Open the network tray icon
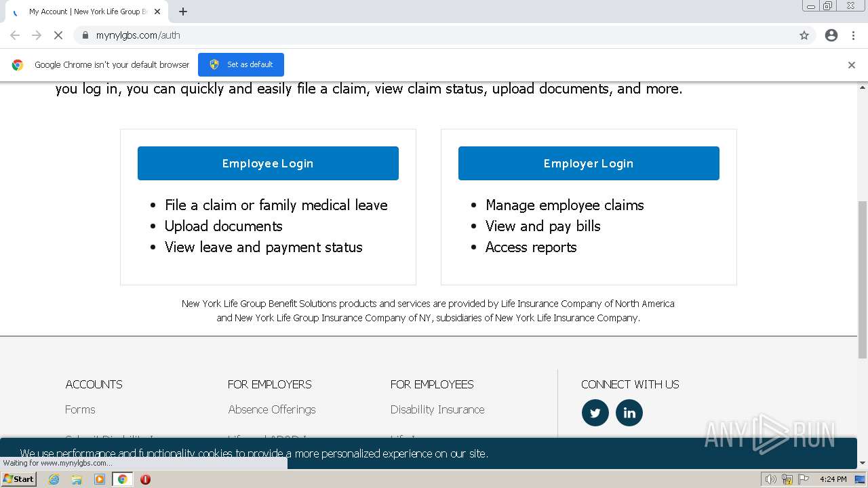868x488 pixels. 787,479
